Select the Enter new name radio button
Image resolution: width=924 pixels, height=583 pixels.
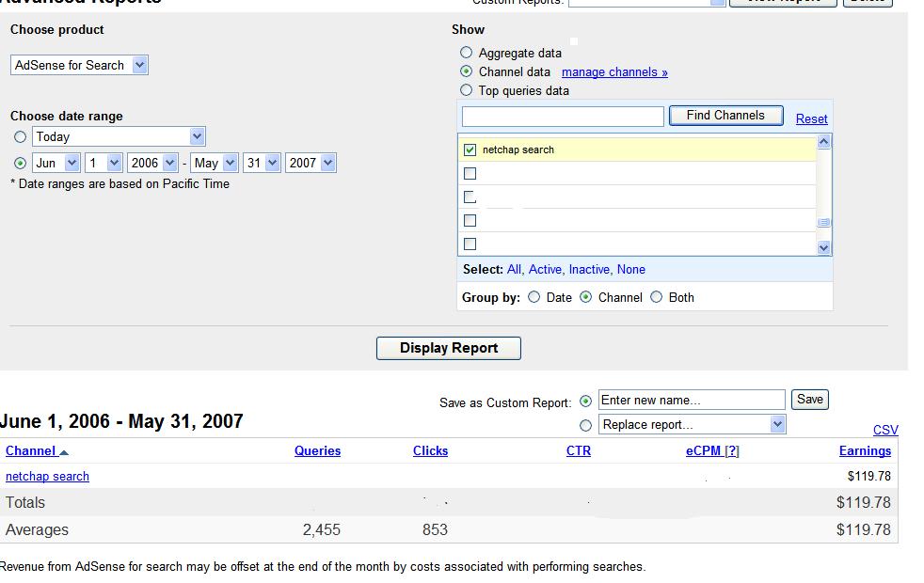pyautogui.click(x=585, y=401)
